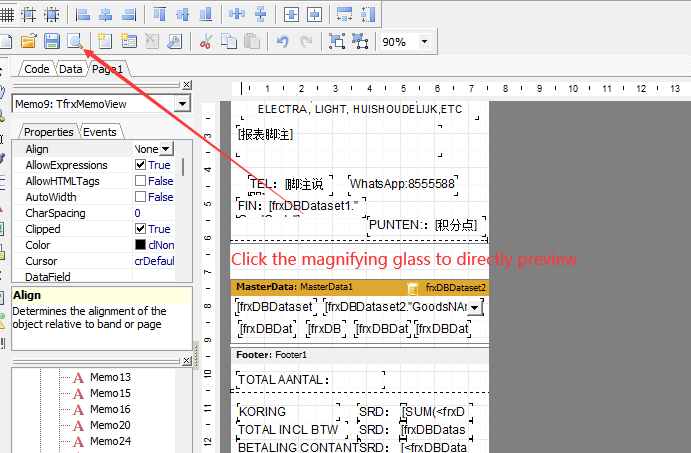Open the 90% zoom dropdown
The width and height of the screenshot is (691, 453).
coord(425,42)
